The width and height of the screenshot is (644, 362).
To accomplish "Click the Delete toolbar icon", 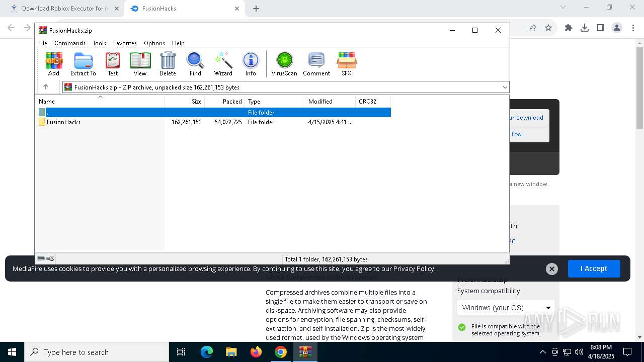I will click(168, 64).
